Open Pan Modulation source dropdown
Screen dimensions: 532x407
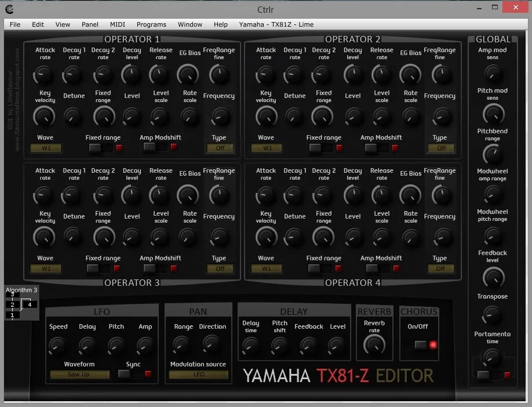pyautogui.click(x=199, y=374)
